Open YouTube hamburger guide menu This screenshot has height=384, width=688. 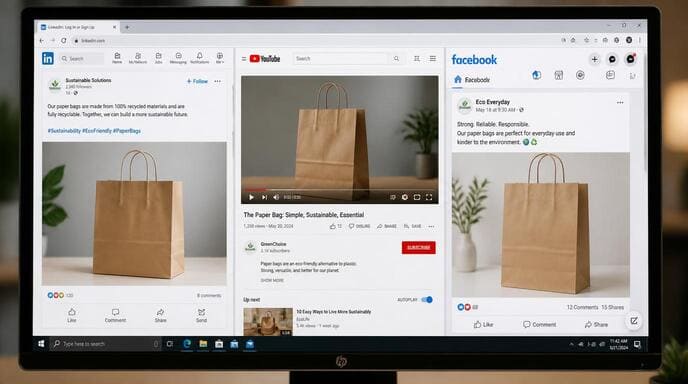(244, 58)
